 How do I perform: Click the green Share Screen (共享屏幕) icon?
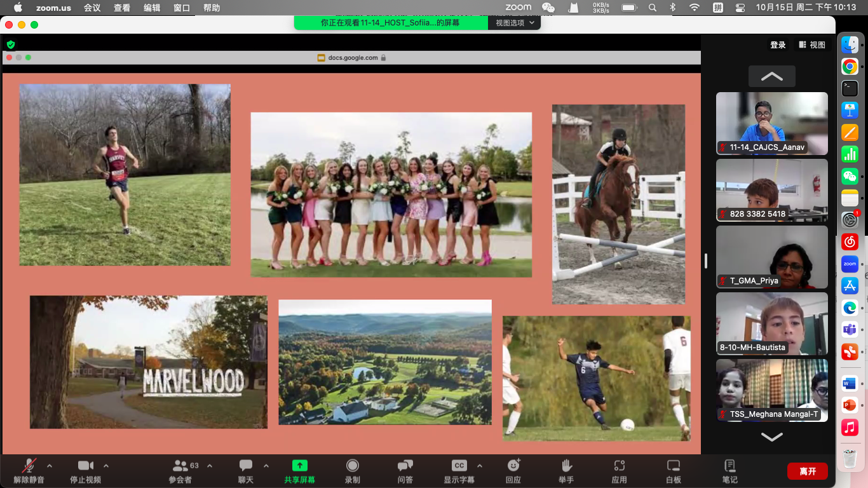pos(299,466)
